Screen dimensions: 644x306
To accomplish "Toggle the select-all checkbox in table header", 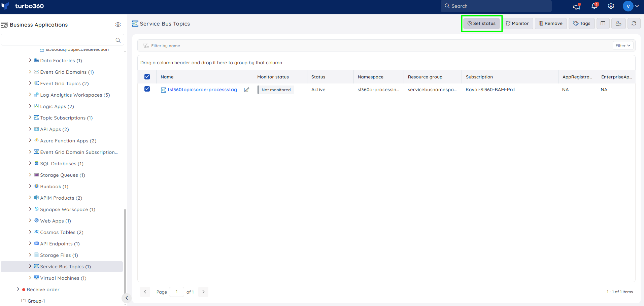I will coord(147,77).
